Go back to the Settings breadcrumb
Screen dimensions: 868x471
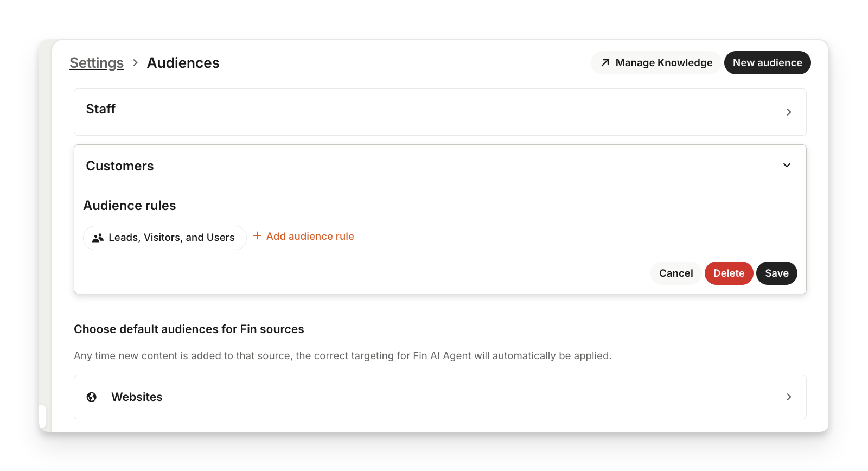[x=97, y=63]
